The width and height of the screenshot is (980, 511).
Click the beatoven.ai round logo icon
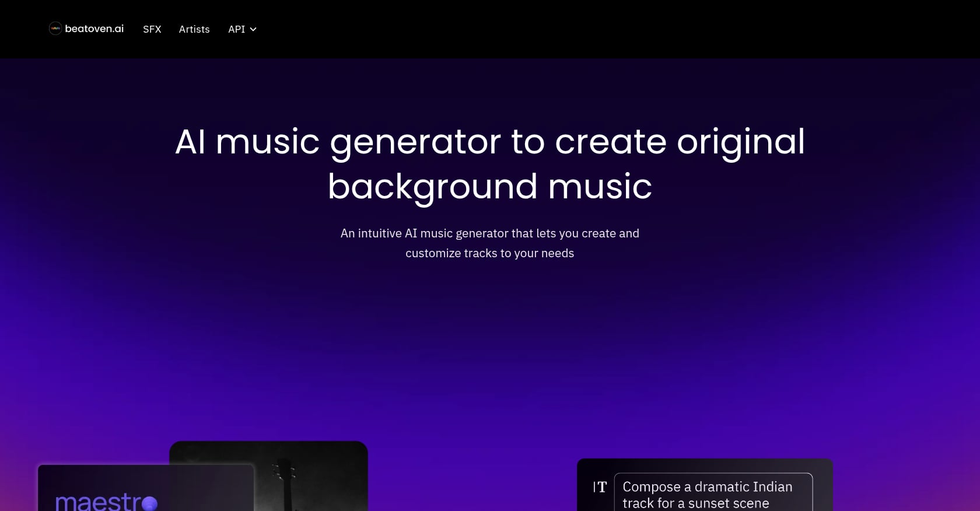coord(55,29)
